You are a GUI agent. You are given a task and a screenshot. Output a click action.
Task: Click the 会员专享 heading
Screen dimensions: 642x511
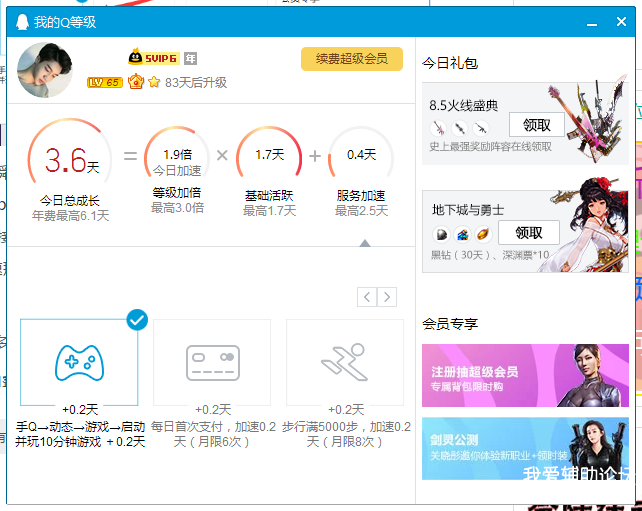[450, 324]
